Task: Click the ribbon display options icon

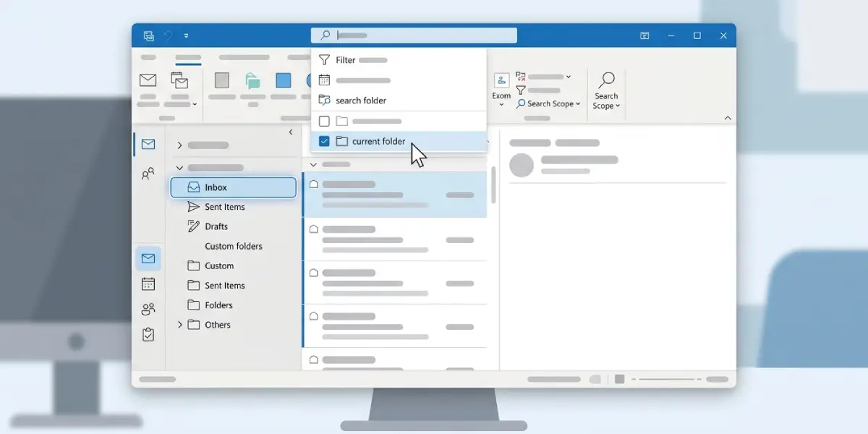Action: (644, 35)
